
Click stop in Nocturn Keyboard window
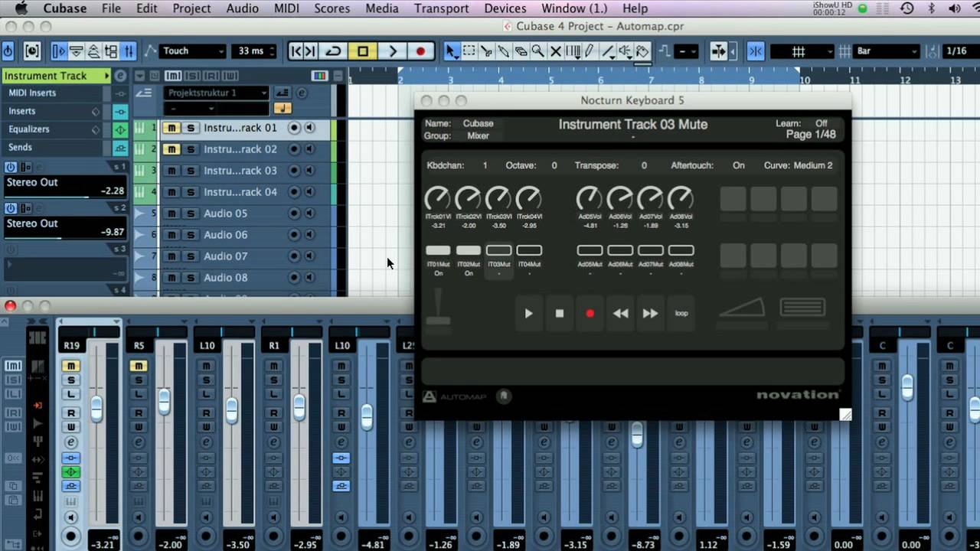click(559, 313)
